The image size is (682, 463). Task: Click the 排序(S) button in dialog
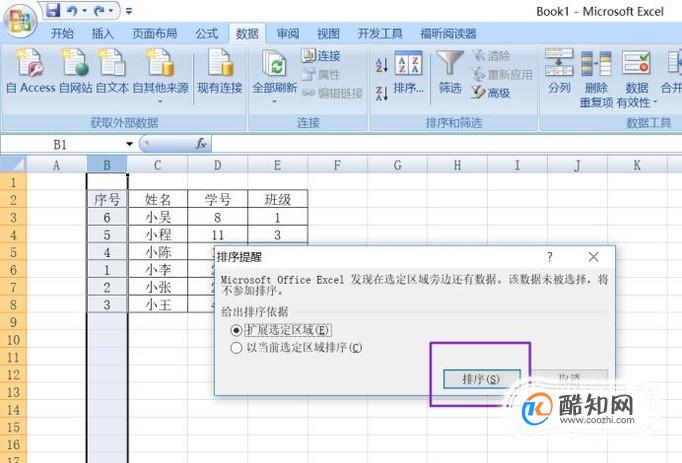[481, 379]
